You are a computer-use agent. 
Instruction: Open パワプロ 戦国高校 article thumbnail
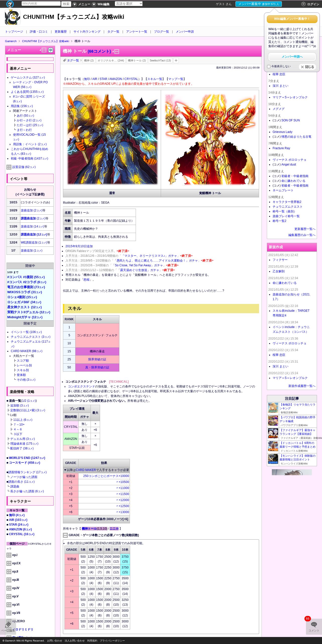(x=273, y=421)
